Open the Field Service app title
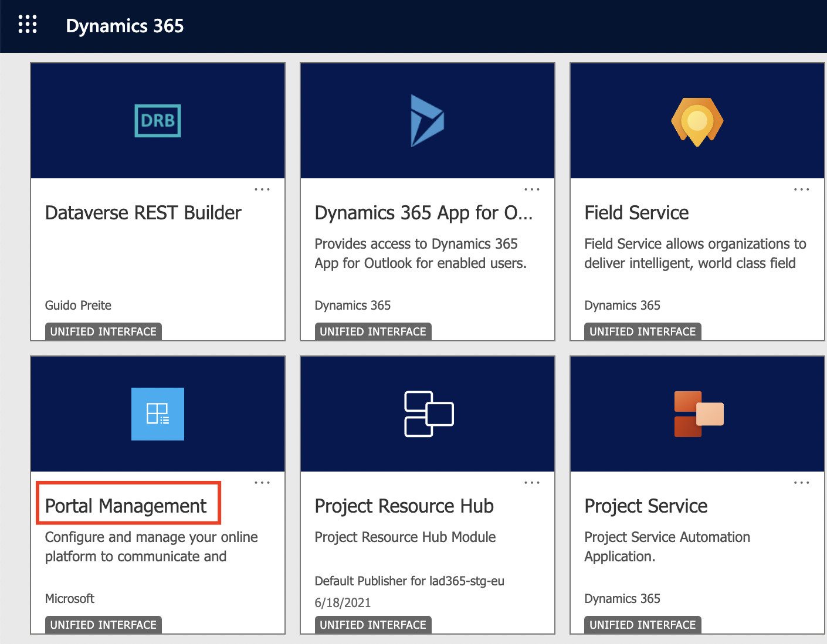Viewport: 827px width, 644px height. click(x=636, y=213)
